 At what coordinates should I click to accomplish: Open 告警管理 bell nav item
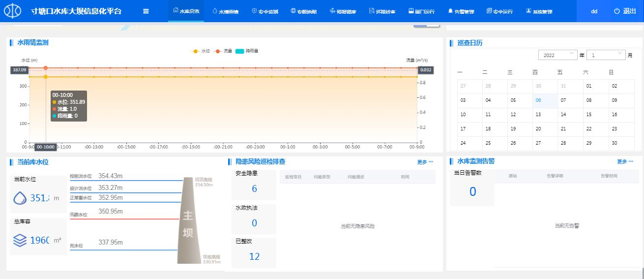(x=461, y=11)
